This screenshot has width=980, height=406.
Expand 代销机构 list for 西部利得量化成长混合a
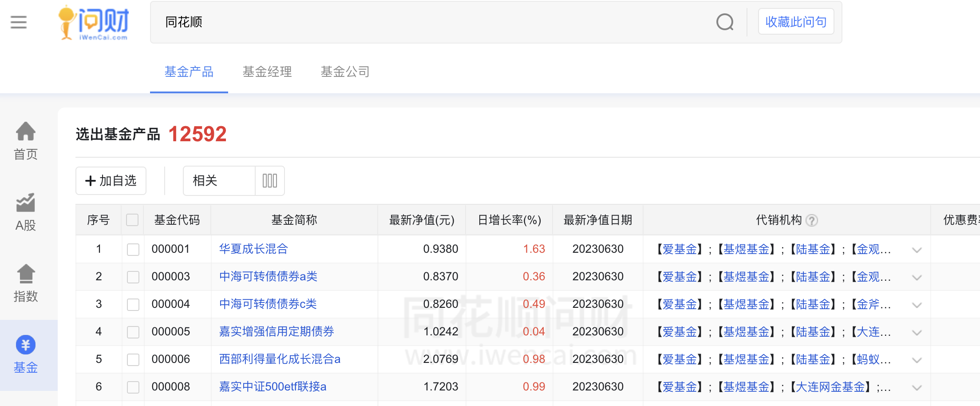tap(917, 360)
